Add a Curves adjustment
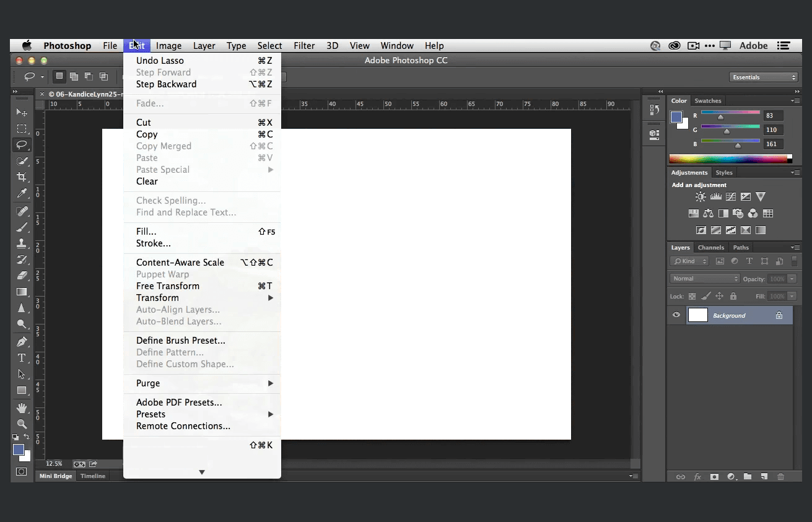Viewport: 812px width, 522px height. [731, 197]
